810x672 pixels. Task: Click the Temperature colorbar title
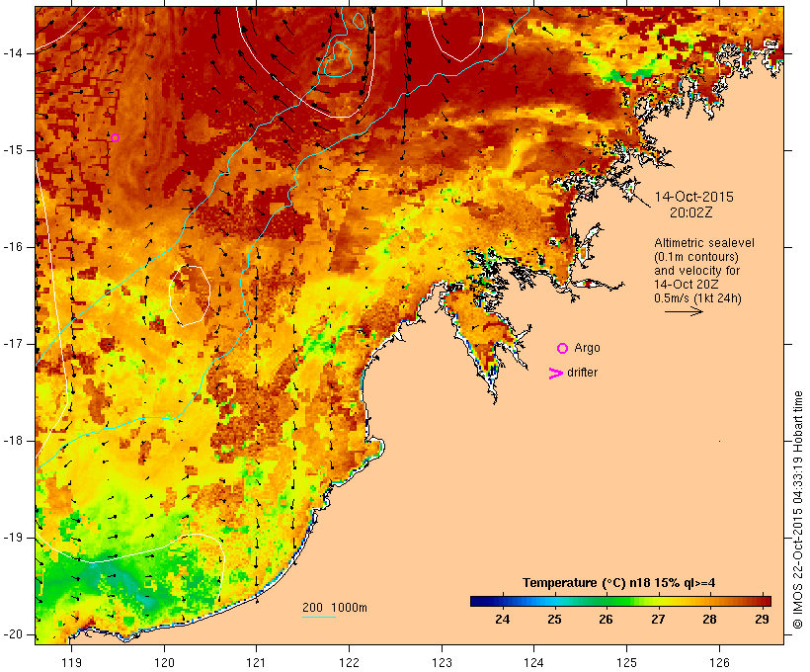pyautogui.click(x=619, y=583)
